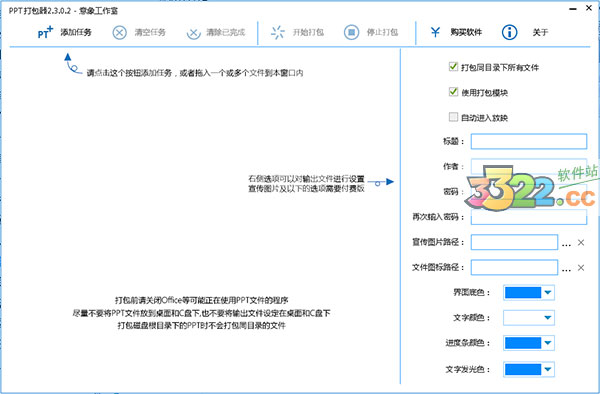The width and height of the screenshot is (600, 394).
Task: Uncheck 使用打包模块 checkbox
Action: pos(453,92)
